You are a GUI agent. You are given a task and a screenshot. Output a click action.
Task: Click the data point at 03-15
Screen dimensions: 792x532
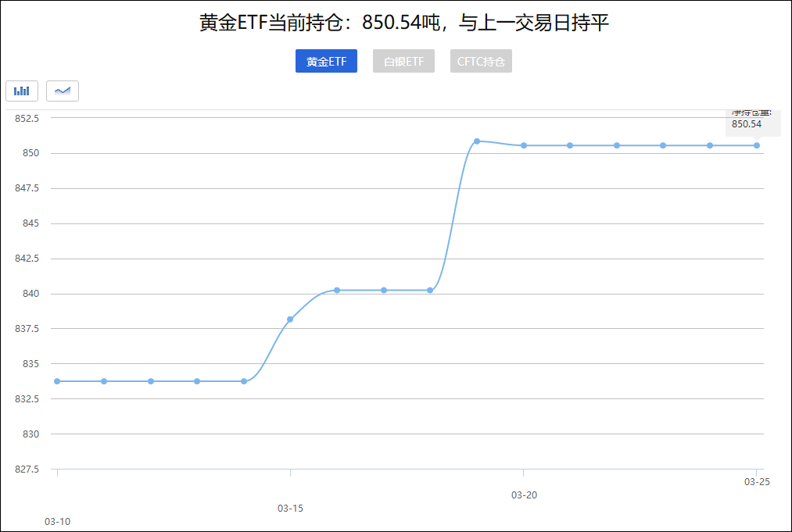point(290,320)
